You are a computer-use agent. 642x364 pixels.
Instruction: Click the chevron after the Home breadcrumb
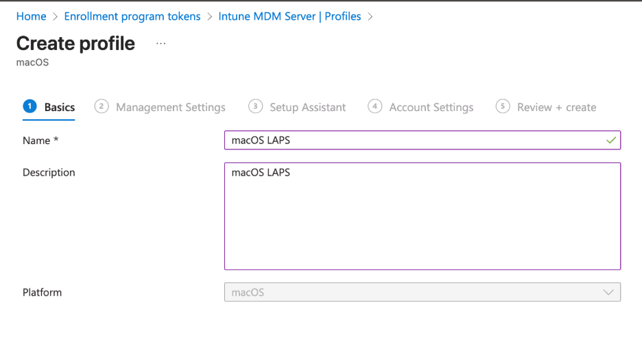pos(56,16)
